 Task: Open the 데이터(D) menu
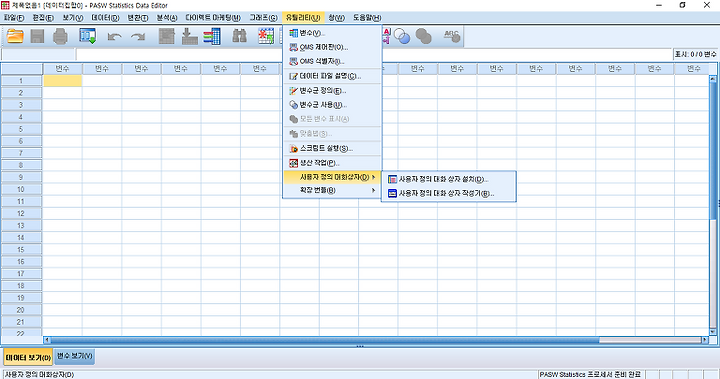tap(105, 17)
